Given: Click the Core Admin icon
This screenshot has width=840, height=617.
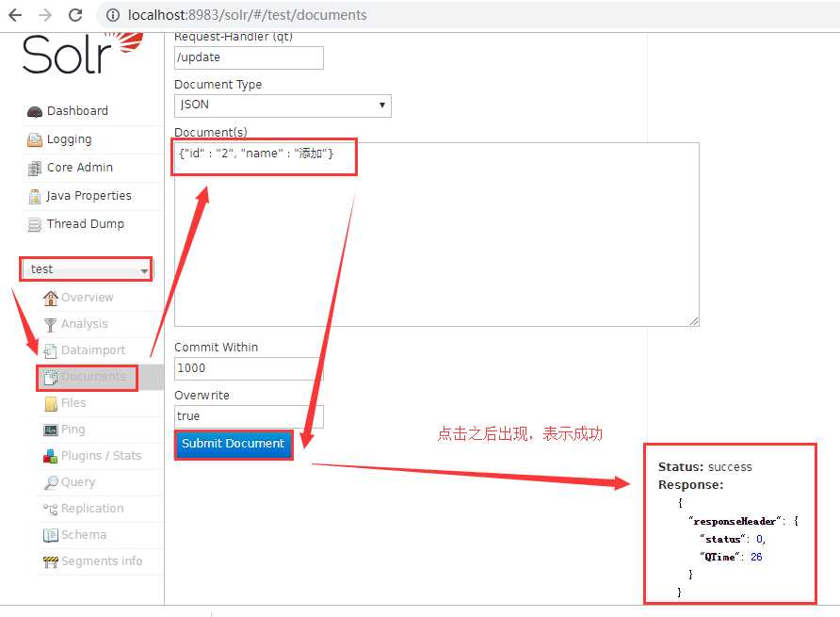Looking at the screenshot, I should pyautogui.click(x=34, y=169).
